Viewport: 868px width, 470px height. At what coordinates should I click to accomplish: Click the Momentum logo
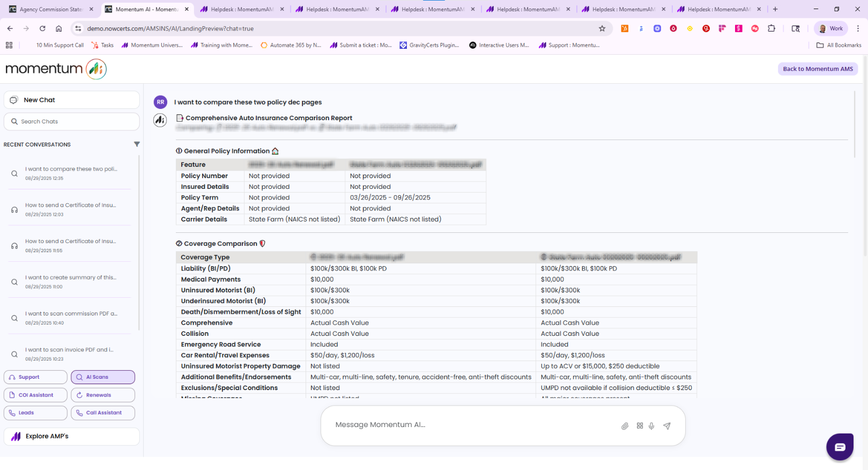coord(56,69)
